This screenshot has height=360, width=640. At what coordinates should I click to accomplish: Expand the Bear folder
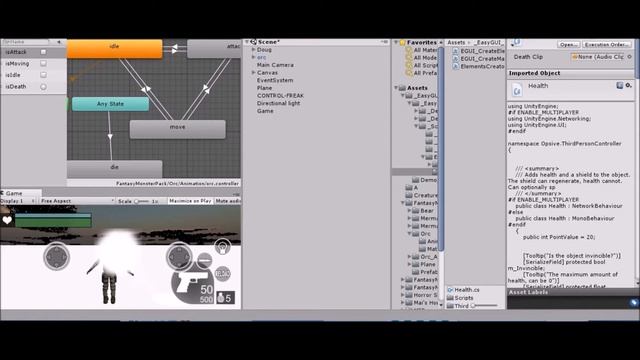[x=409, y=211]
